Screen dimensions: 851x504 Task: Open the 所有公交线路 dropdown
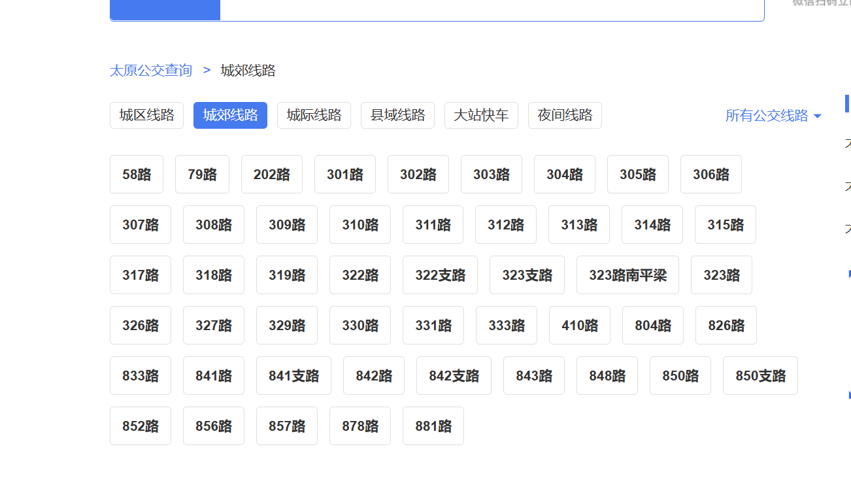(x=773, y=116)
